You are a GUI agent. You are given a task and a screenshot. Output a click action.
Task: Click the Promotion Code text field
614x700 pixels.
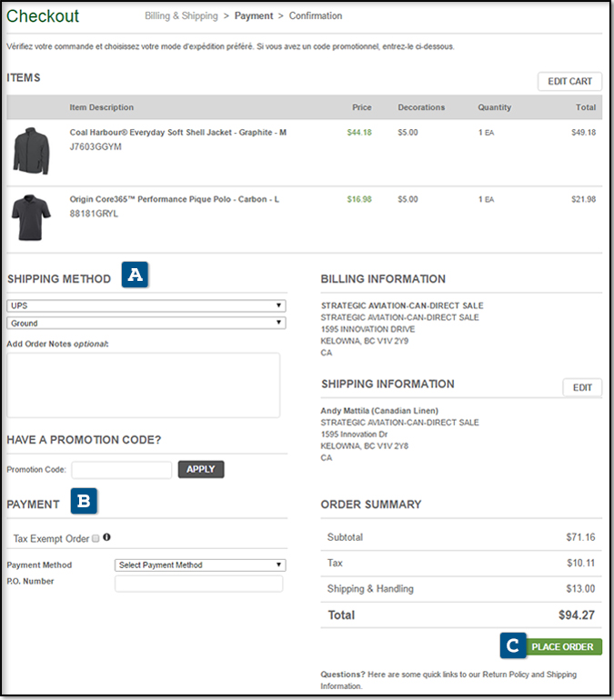(x=121, y=470)
